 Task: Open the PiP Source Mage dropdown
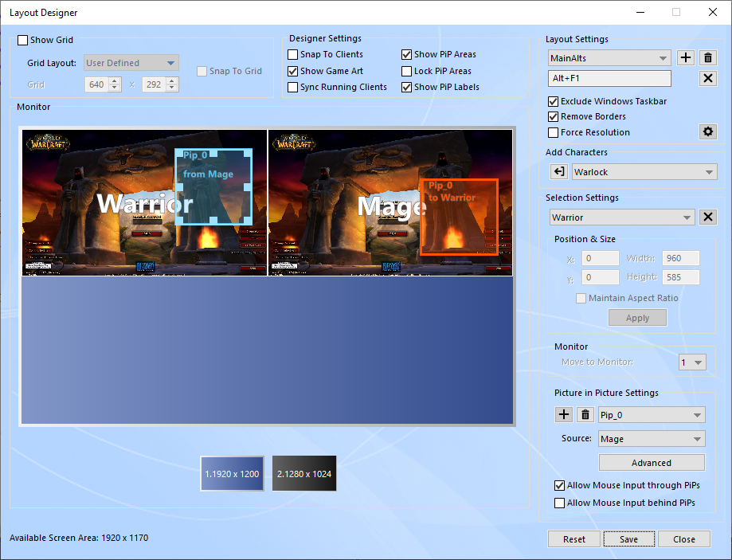tap(652, 439)
